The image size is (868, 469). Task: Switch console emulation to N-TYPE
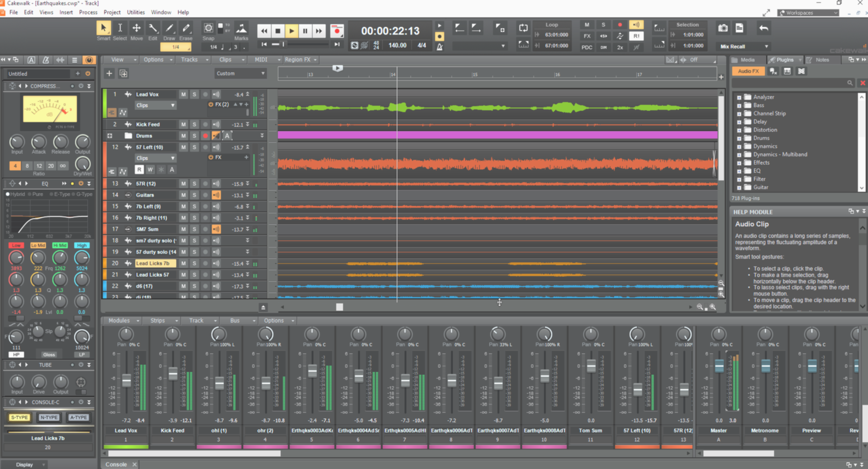coord(49,417)
